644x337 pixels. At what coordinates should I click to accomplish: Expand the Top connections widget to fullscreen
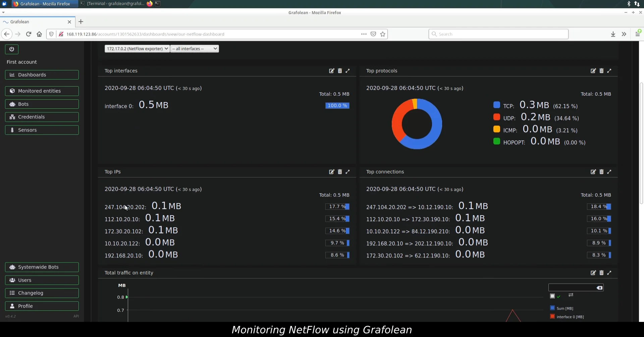point(610,172)
